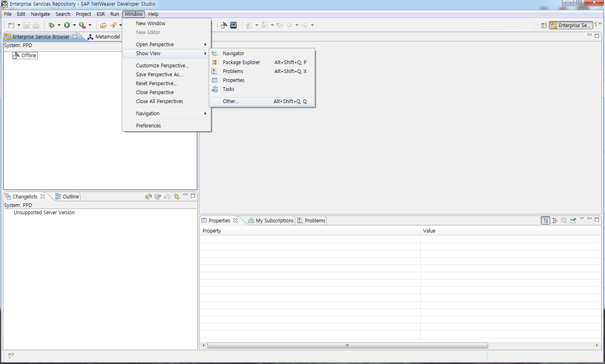Select Package Explorer view entry

pos(262,62)
